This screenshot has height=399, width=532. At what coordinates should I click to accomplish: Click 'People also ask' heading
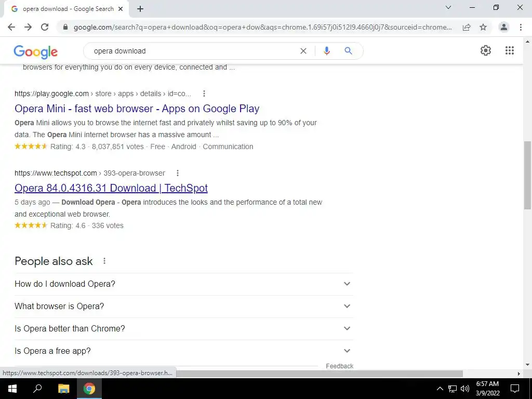[54, 261]
